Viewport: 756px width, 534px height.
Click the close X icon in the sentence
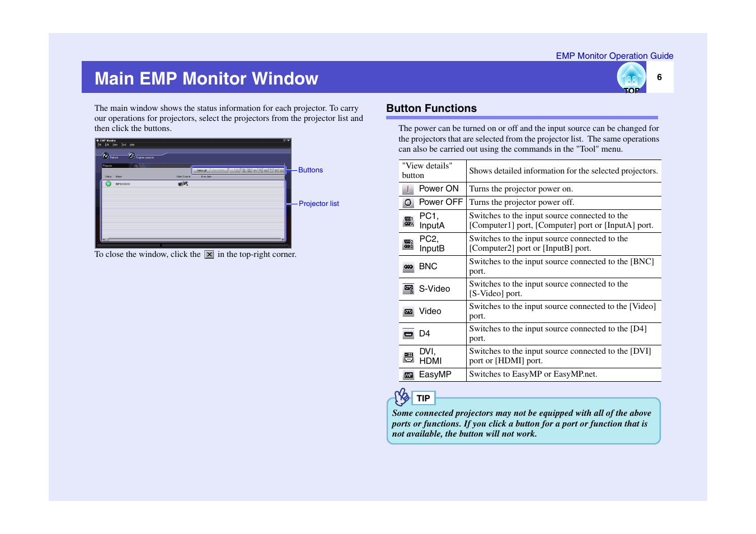point(209,255)
